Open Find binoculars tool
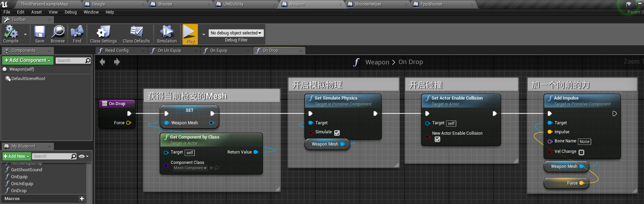The width and height of the screenshot is (644, 204). point(77,34)
